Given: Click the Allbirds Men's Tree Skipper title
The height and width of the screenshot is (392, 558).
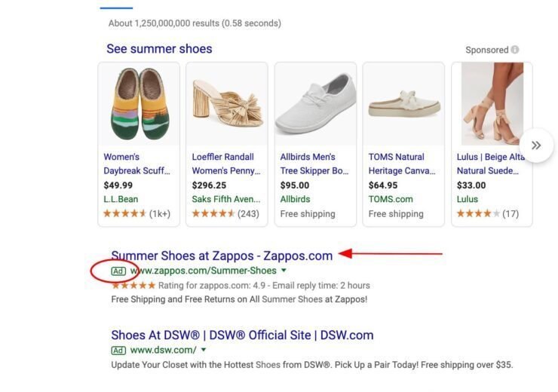Looking at the screenshot, I should [x=314, y=164].
